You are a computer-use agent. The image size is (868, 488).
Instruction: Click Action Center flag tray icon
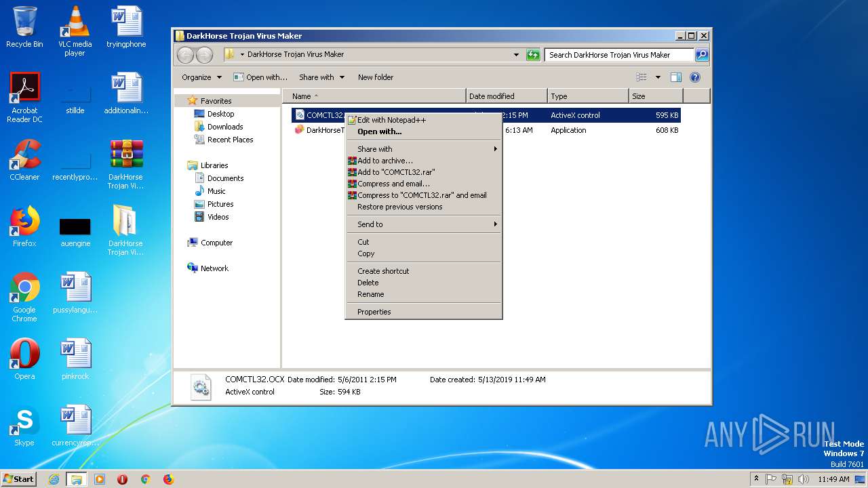[771, 479]
